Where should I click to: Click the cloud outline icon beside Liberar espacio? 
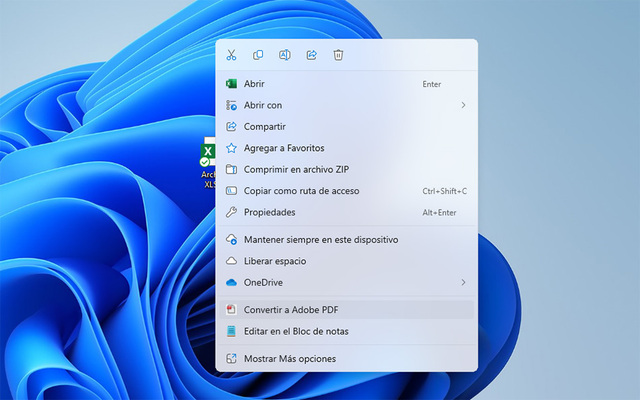tap(231, 261)
